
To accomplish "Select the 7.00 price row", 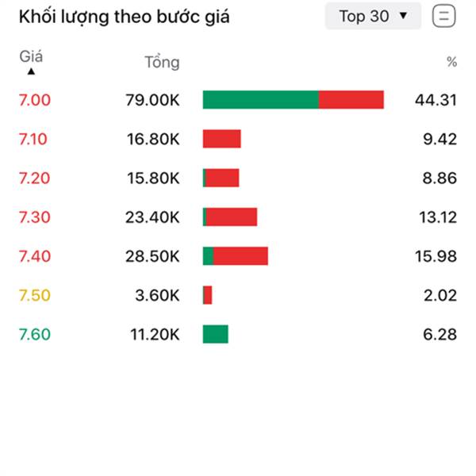I will tap(238, 100).
